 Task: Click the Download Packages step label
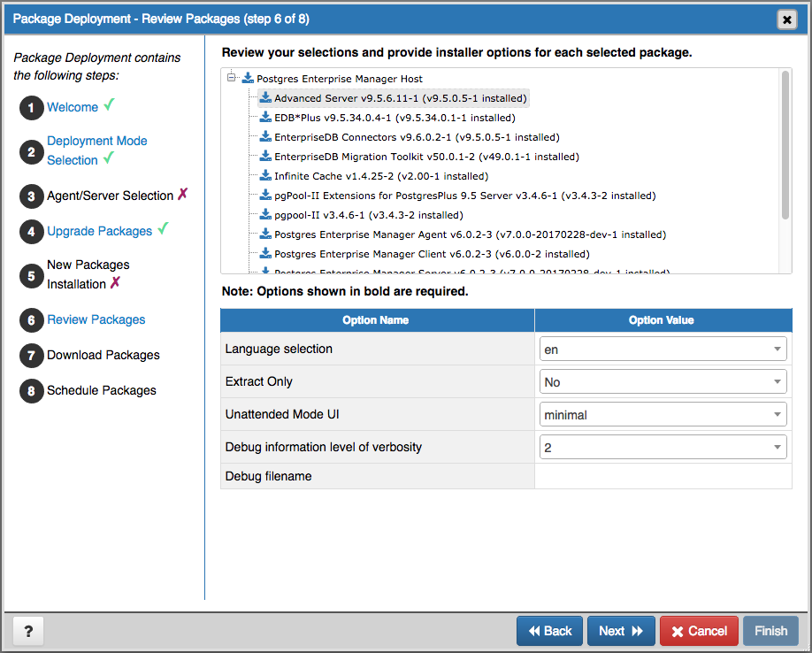(103, 355)
